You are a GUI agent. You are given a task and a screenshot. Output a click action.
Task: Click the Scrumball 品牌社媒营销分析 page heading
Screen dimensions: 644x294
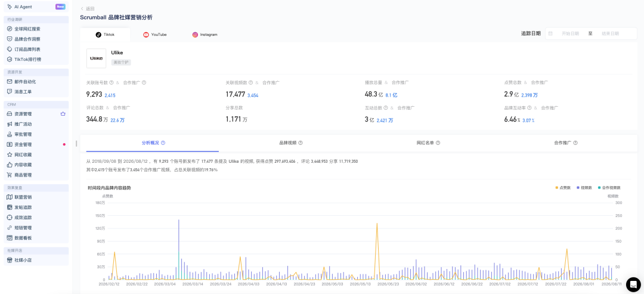tap(116, 17)
